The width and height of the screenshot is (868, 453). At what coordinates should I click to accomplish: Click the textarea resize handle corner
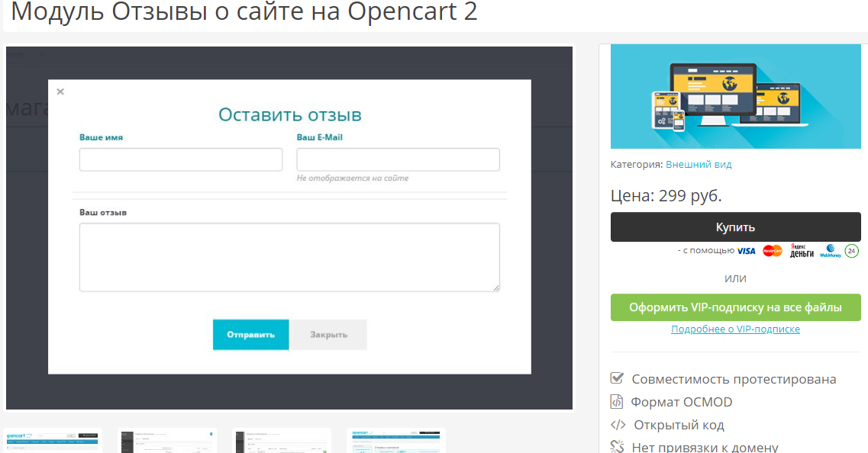coord(496,288)
